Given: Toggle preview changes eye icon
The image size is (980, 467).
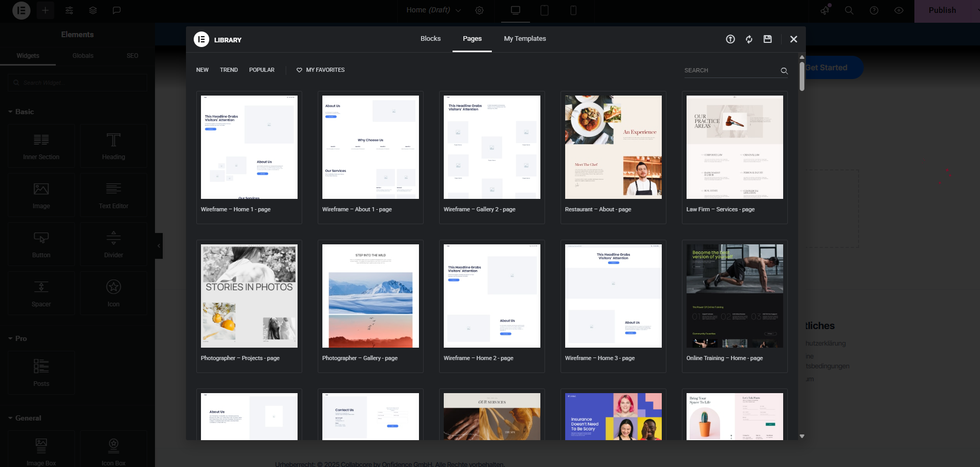Looking at the screenshot, I should 899,10.
